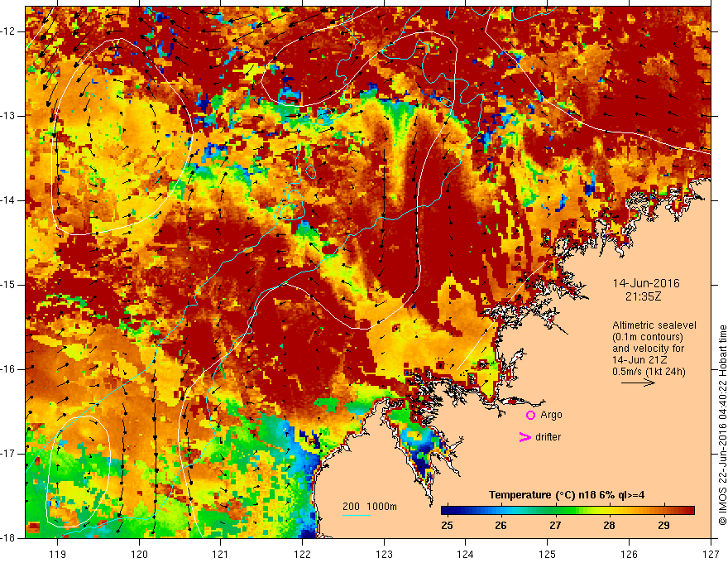Image resolution: width=728 pixels, height=563 pixels.
Task: Click color bar tick label 28
Action: (x=609, y=526)
